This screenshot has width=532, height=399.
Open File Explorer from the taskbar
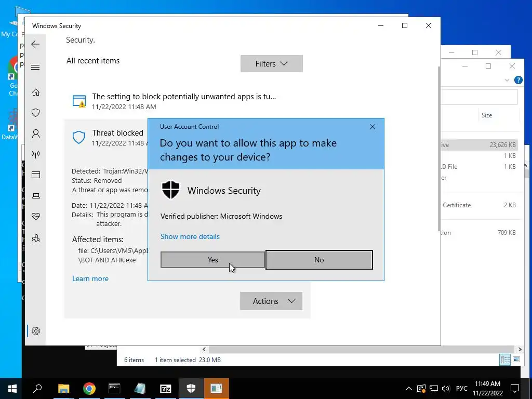click(63, 389)
